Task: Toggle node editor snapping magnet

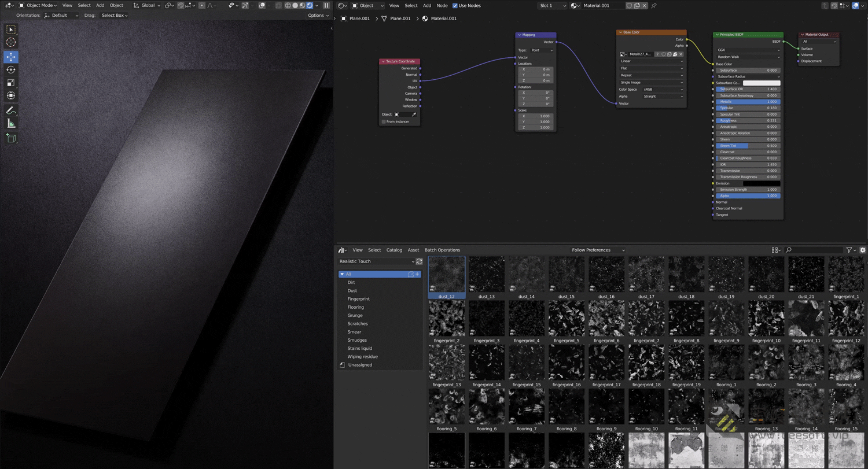Action: tap(834, 5)
